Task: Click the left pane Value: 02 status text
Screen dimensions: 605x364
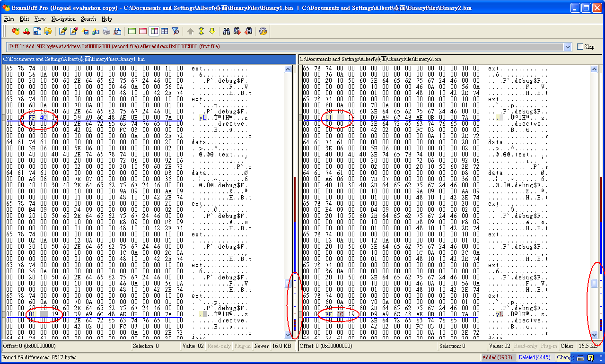Action: (193, 346)
